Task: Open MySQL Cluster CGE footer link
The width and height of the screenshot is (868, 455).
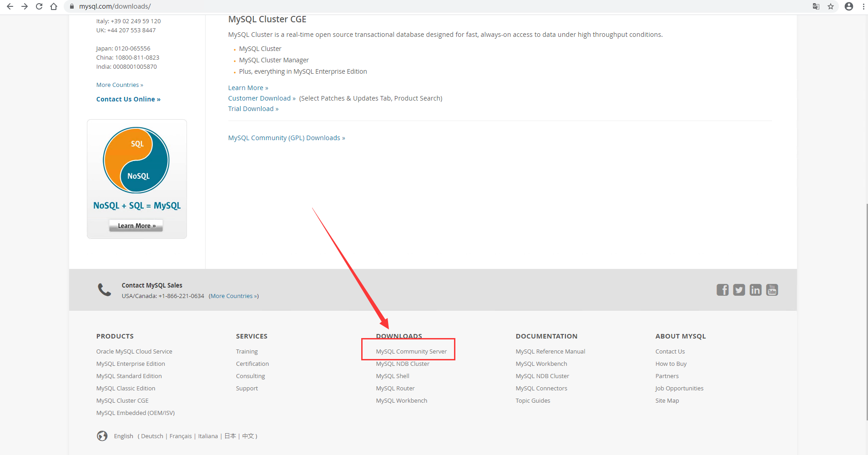Action: tap(122, 401)
